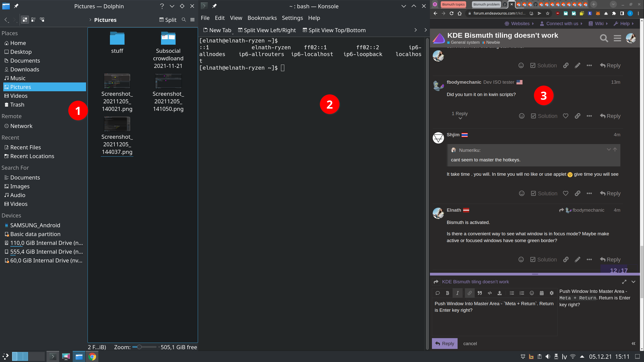Viewport: 644px width, 362px height.
Task: Open MetaMask fox extension icon
Action: (598, 13)
